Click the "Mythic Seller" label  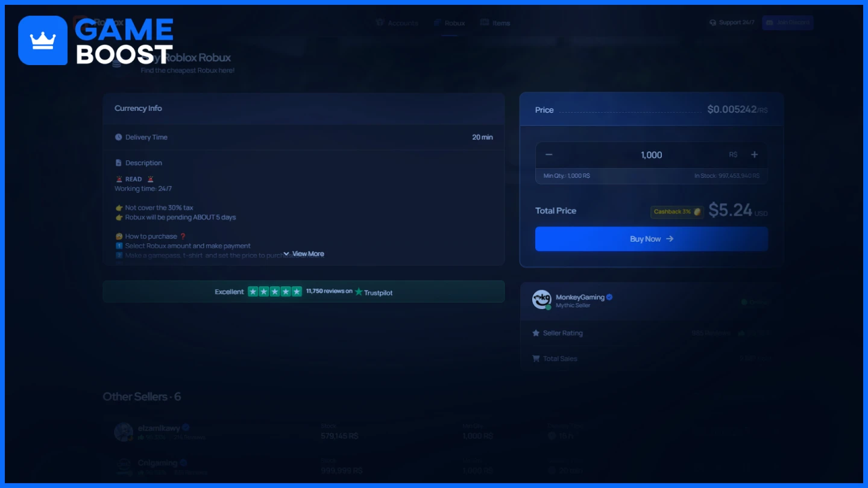pos(573,305)
